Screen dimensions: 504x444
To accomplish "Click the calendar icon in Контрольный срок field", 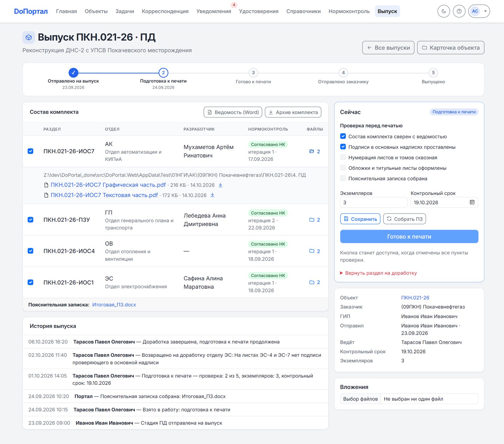I will (472, 202).
